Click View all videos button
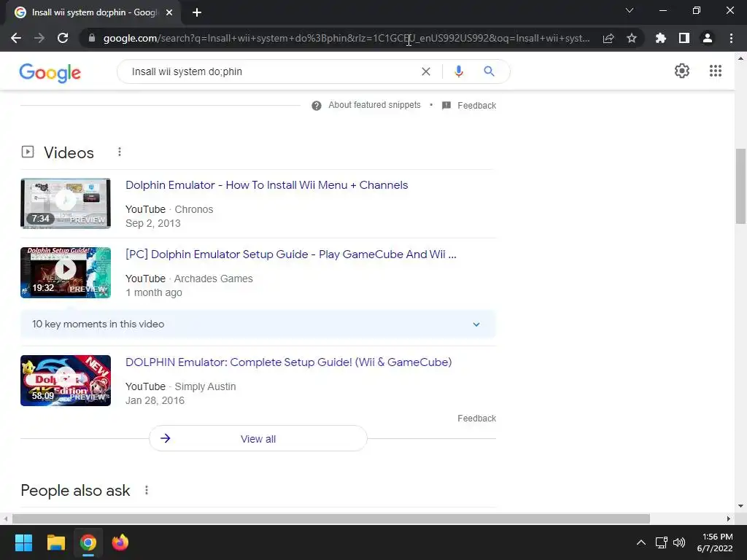 258,438
